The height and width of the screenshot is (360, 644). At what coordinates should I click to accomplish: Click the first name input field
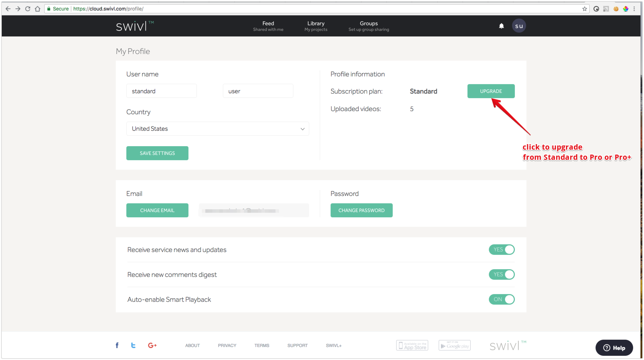[x=161, y=91]
